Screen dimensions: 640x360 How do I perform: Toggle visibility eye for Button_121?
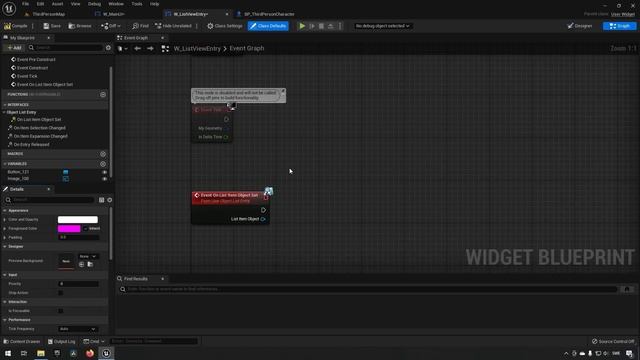104,172
